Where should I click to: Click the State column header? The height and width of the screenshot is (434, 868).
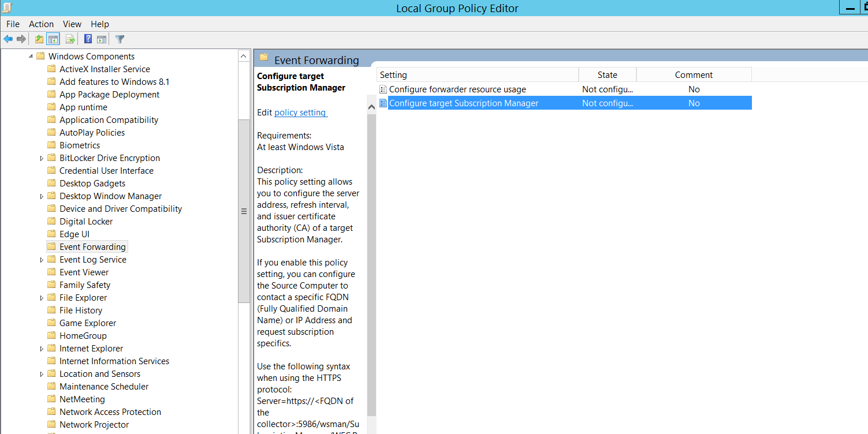pos(607,74)
